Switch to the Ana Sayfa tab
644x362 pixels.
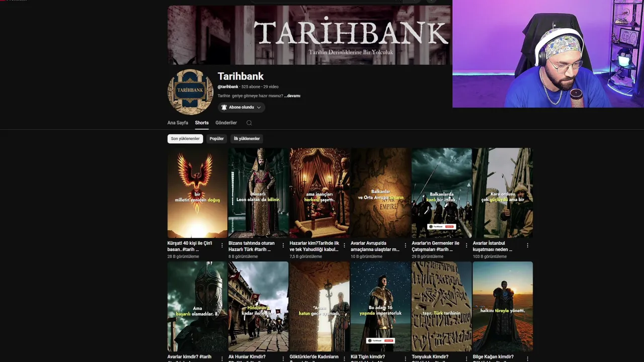pyautogui.click(x=178, y=123)
